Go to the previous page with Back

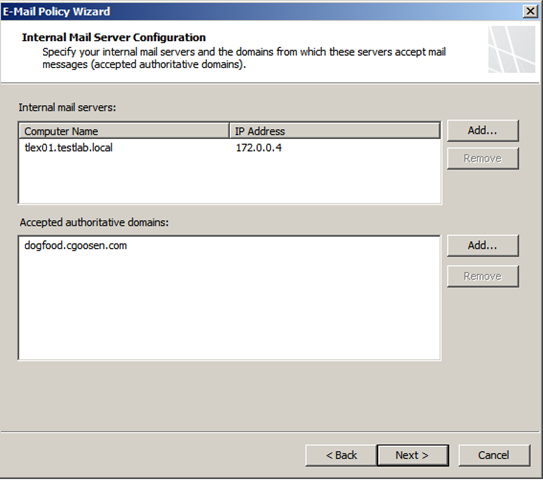[x=341, y=455]
